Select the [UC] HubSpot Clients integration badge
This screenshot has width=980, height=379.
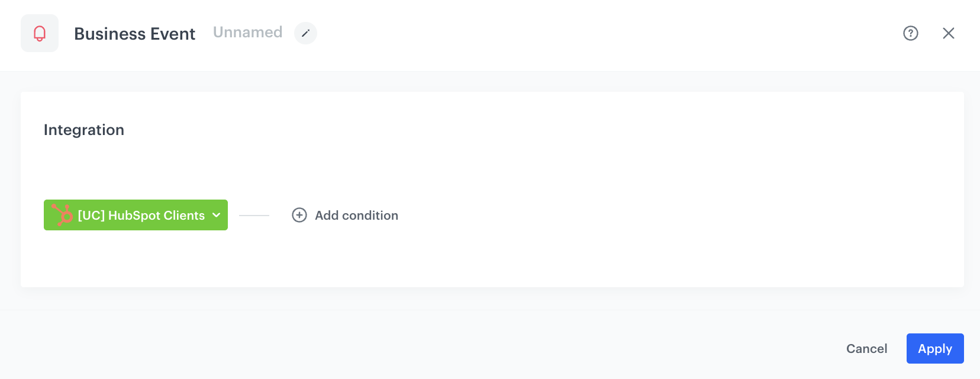(x=136, y=215)
